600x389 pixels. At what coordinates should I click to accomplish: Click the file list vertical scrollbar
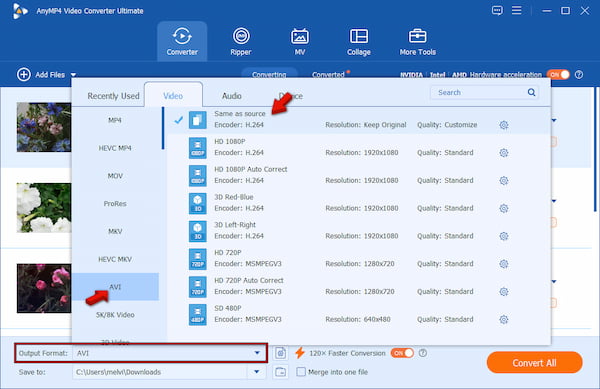[595, 149]
